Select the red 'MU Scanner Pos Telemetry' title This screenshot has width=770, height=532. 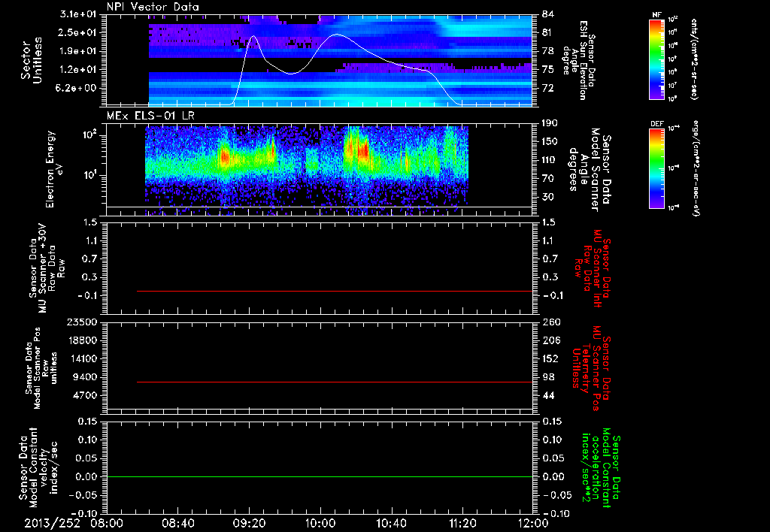(591, 368)
